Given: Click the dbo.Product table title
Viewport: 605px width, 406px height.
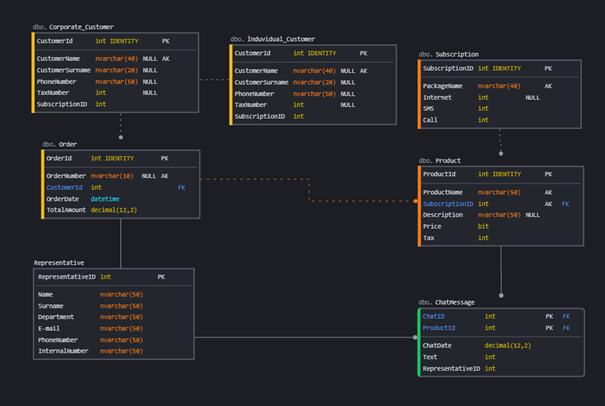Looking at the screenshot, I should [x=440, y=160].
